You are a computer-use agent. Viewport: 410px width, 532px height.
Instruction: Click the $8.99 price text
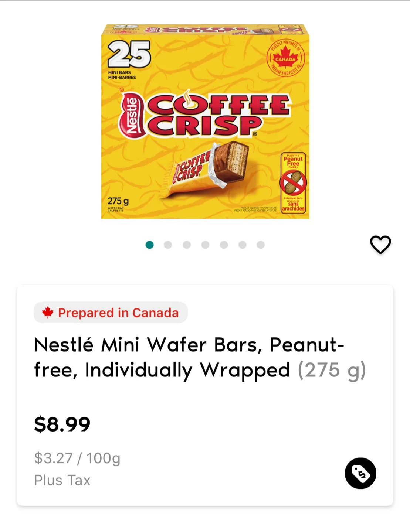(62, 424)
